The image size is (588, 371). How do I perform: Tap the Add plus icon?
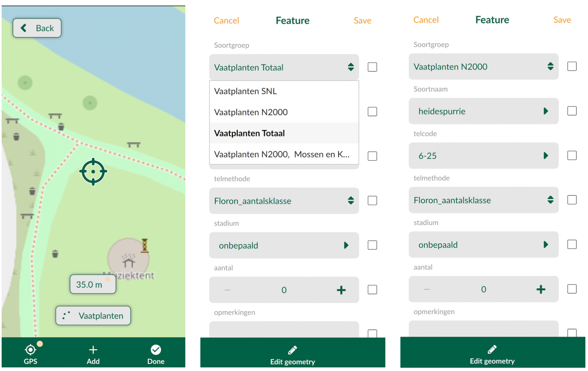[93, 350]
